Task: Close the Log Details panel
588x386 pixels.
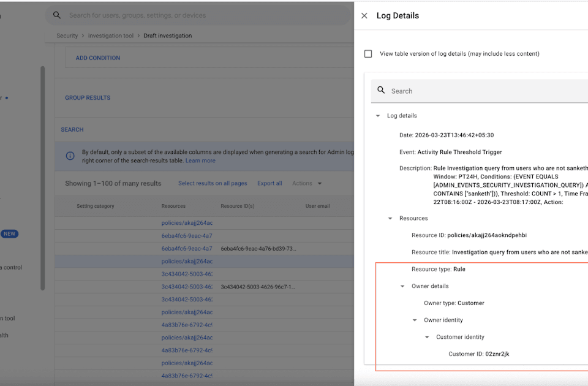Action: coord(364,16)
